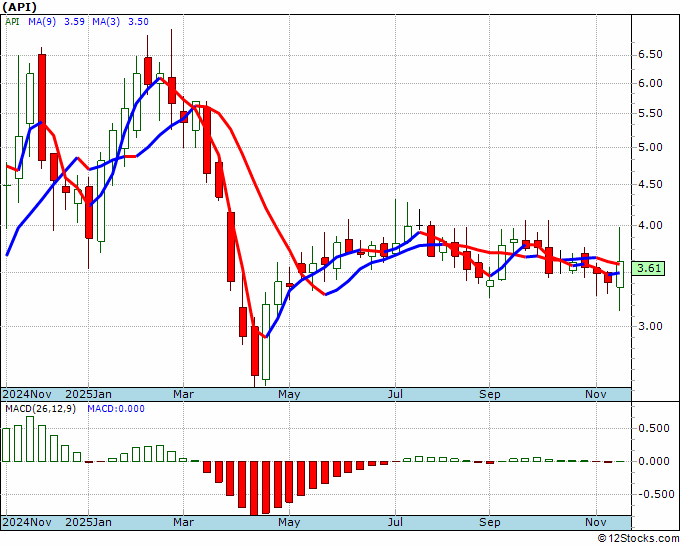Click the MA(3) legend label

coord(106,22)
